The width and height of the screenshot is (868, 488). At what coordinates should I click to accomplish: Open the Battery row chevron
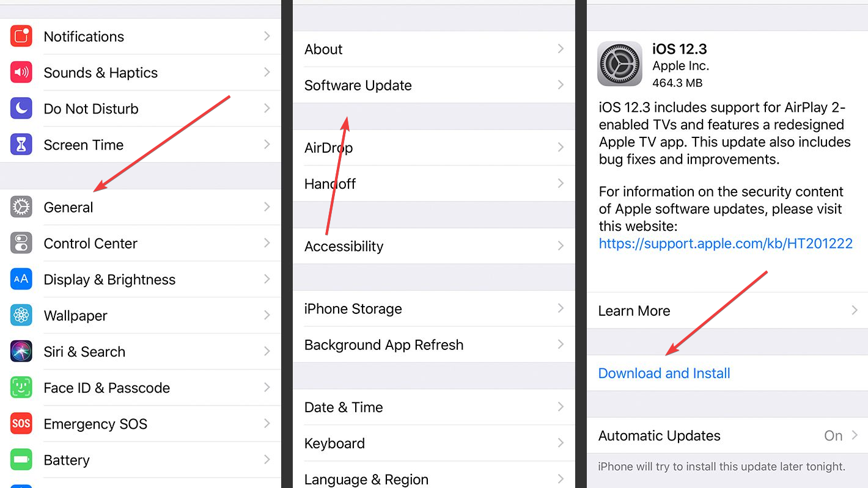point(267,459)
